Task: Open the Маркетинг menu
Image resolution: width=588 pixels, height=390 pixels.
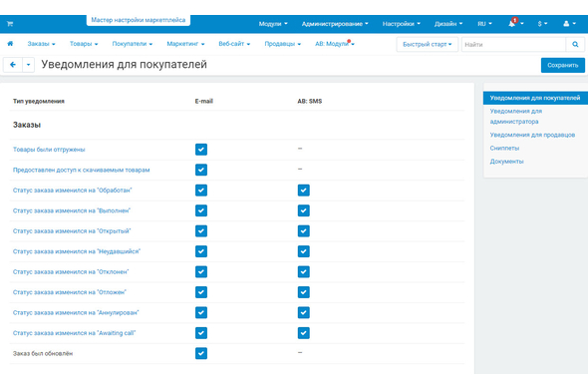Action: [x=185, y=44]
